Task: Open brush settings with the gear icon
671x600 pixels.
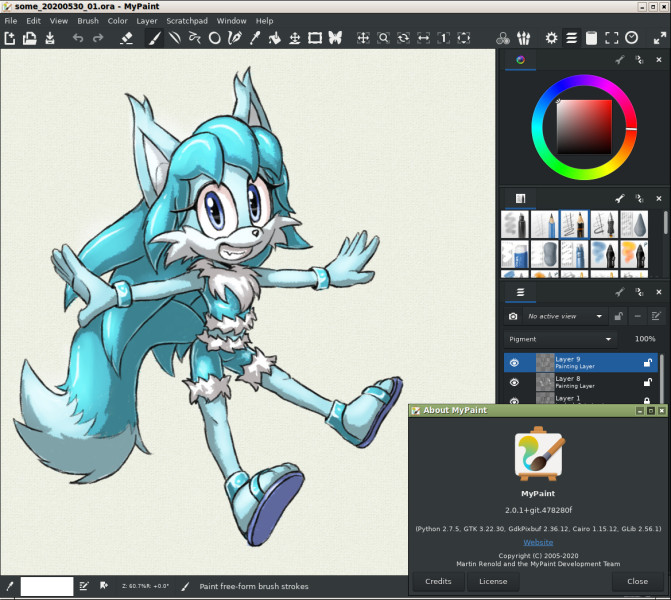Action: (x=551, y=38)
